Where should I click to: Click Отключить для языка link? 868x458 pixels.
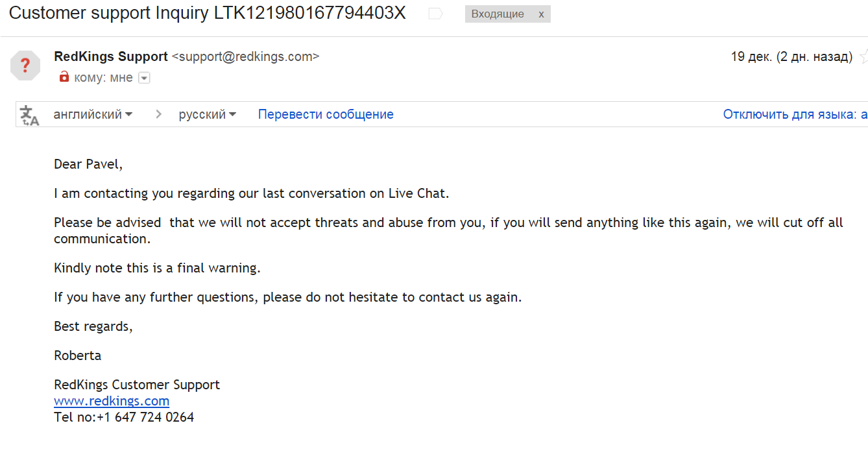point(795,115)
